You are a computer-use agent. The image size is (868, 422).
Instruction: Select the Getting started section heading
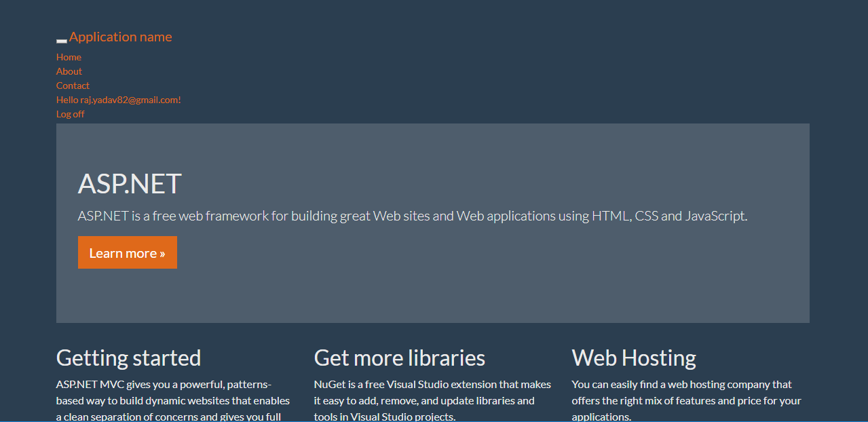[128, 358]
